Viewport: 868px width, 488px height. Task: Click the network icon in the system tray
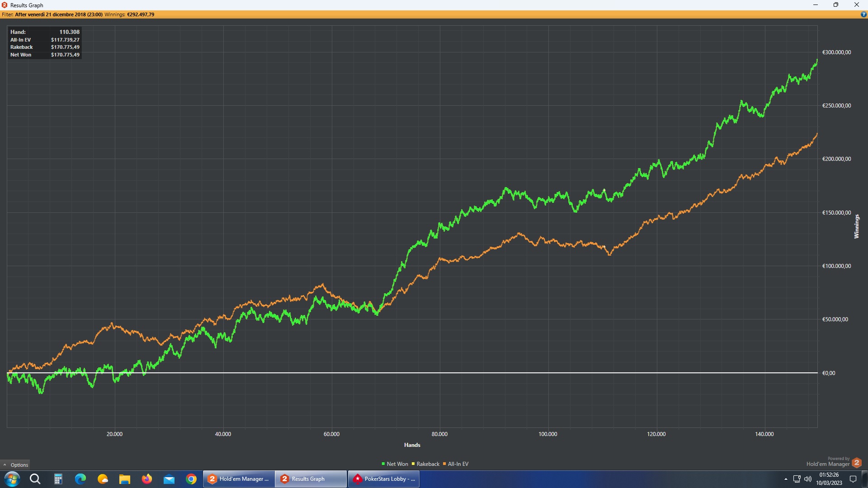click(797, 479)
